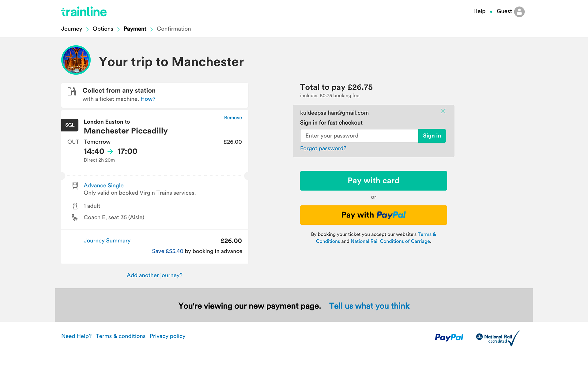Click the Manchester circular trip image
Image resolution: width=588 pixels, height=371 pixels.
(x=76, y=60)
